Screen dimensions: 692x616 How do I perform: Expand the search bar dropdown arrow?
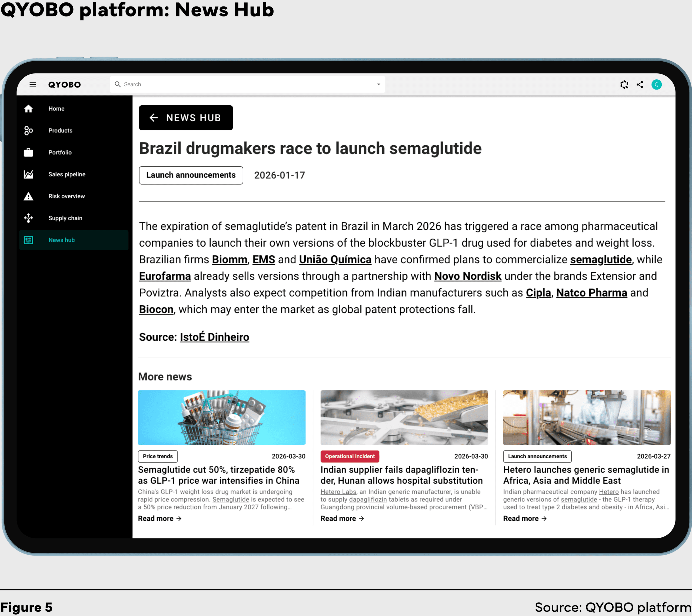coord(378,84)
